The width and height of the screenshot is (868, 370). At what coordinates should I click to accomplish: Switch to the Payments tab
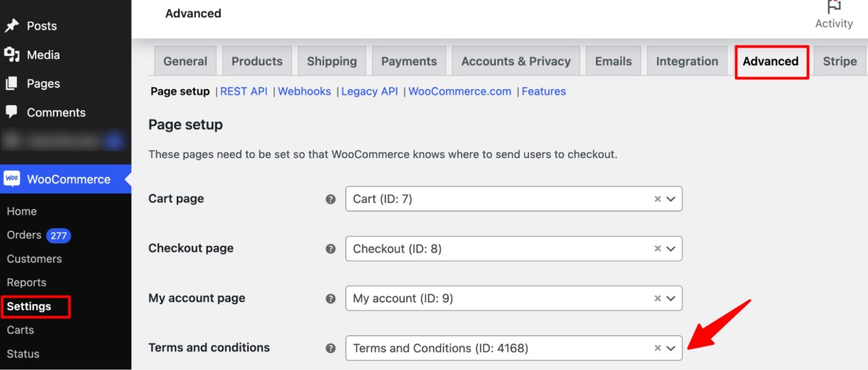click(x=409, y=61)
